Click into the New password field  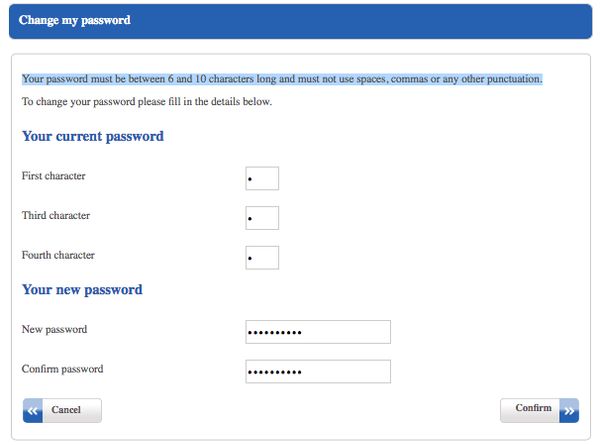click(317, 332)
